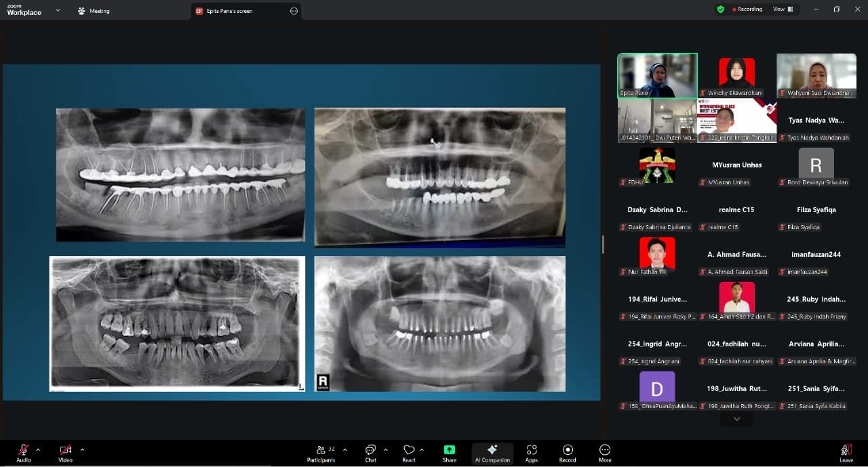The image size is (868, 467).
Task: Expand the video options arrow
Action: [83, 449]
